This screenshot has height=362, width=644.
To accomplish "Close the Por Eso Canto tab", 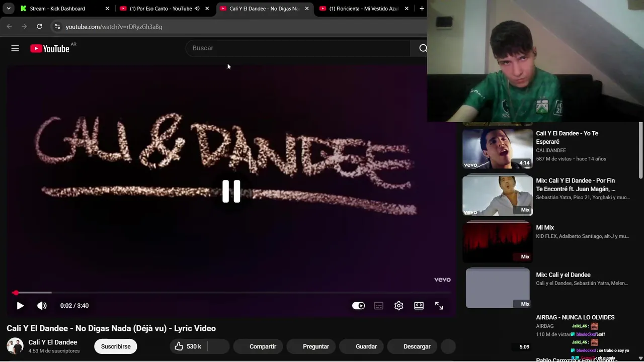I will 207,9.
